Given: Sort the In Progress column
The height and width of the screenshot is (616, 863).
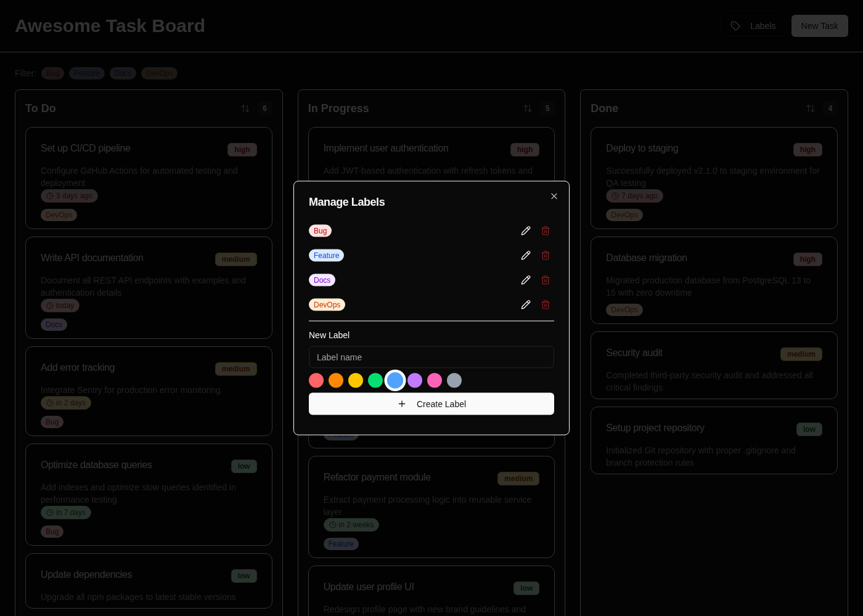Looking at the screenshot, I should coord(528,108).
